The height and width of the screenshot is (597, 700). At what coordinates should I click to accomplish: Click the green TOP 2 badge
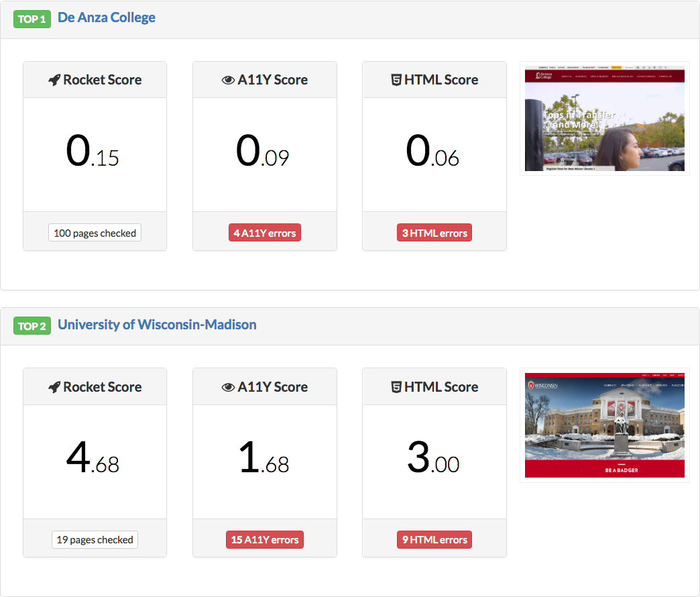(x=32, y=325)
